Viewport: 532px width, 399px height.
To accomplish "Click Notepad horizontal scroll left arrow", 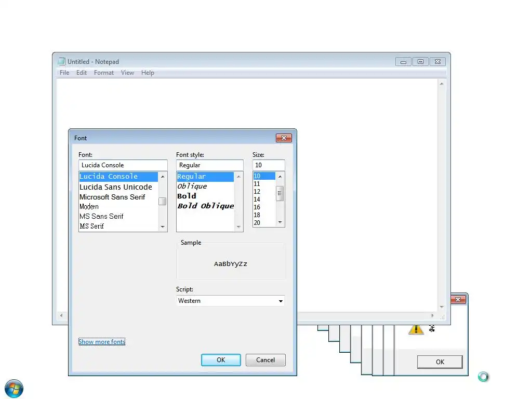I will point(61,315).
